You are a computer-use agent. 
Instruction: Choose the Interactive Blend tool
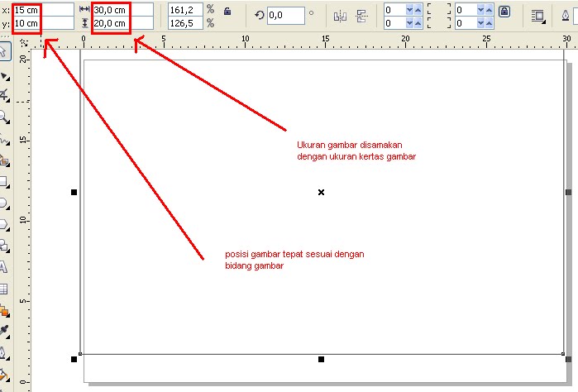point(4,311)
